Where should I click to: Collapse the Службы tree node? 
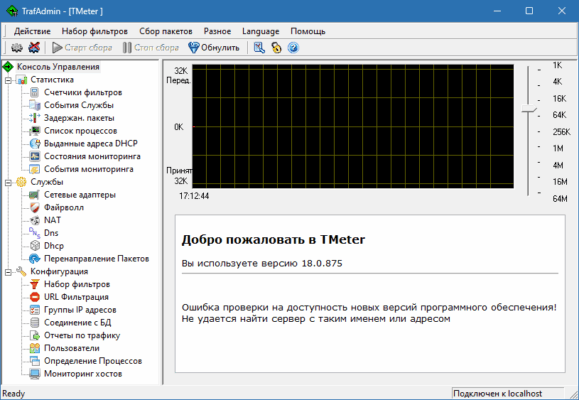(8, 182)
